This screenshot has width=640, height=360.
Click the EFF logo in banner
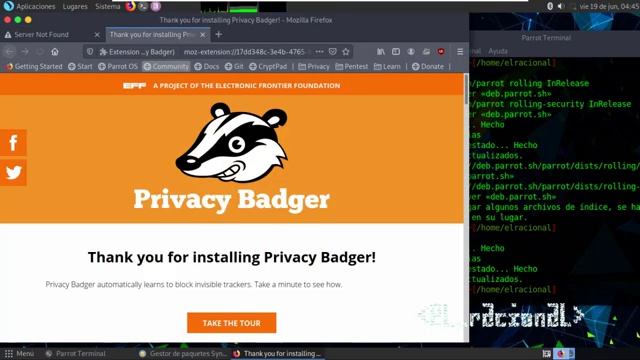[134, 86]
